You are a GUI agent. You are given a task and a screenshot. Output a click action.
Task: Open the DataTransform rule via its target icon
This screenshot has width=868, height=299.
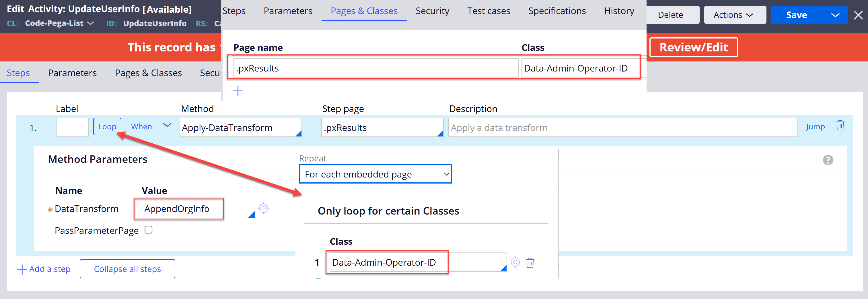point(264,209)
